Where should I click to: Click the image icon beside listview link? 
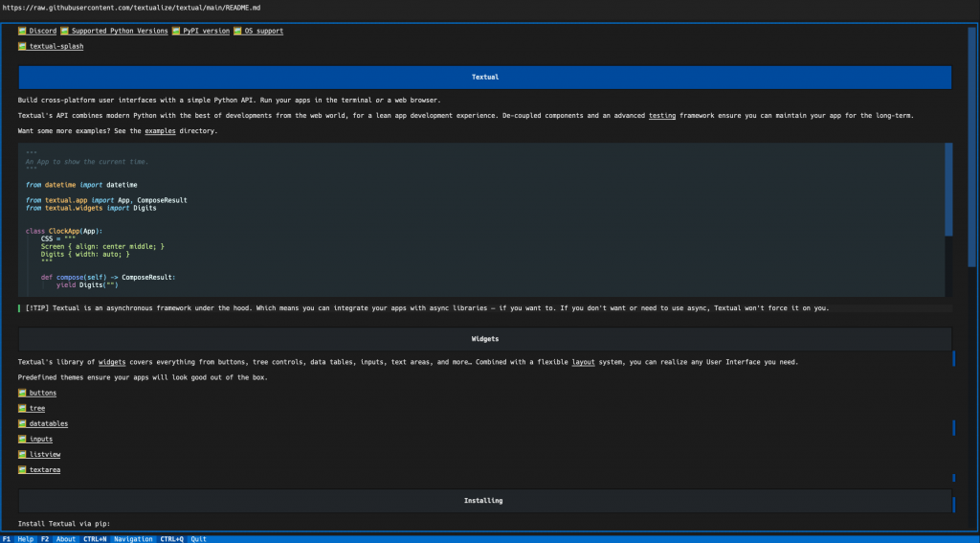[x=22, y=454]
